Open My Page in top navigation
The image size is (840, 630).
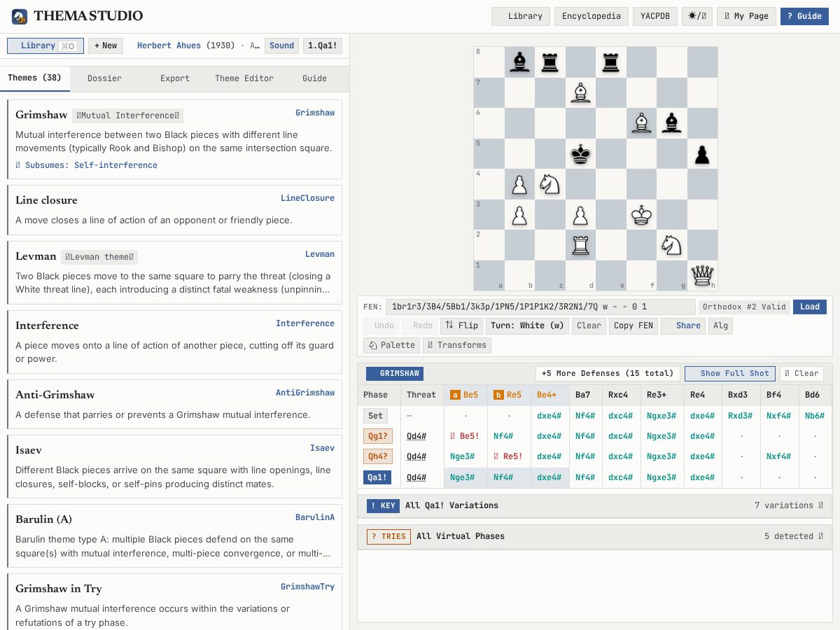(746, 16)
